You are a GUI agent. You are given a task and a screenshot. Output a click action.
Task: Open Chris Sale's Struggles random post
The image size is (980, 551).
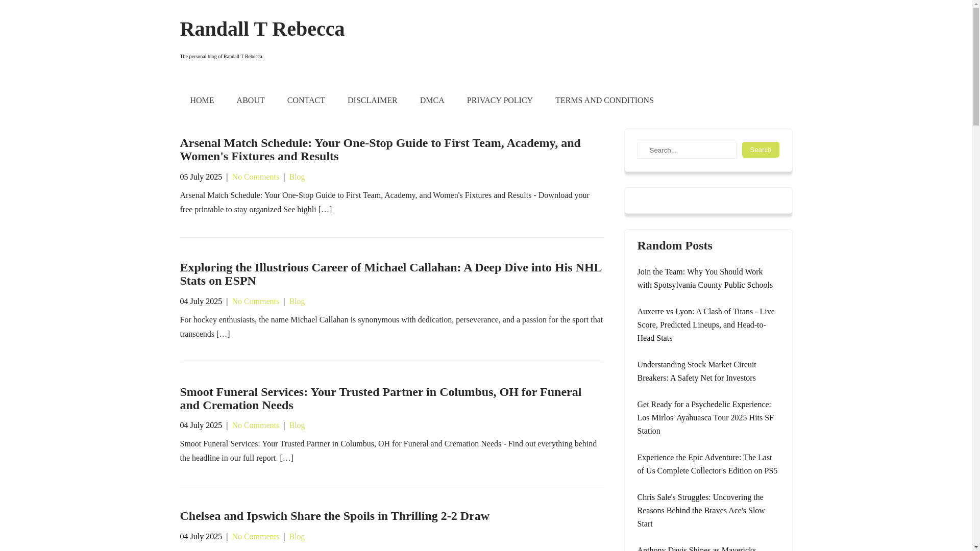click(701, 511)
